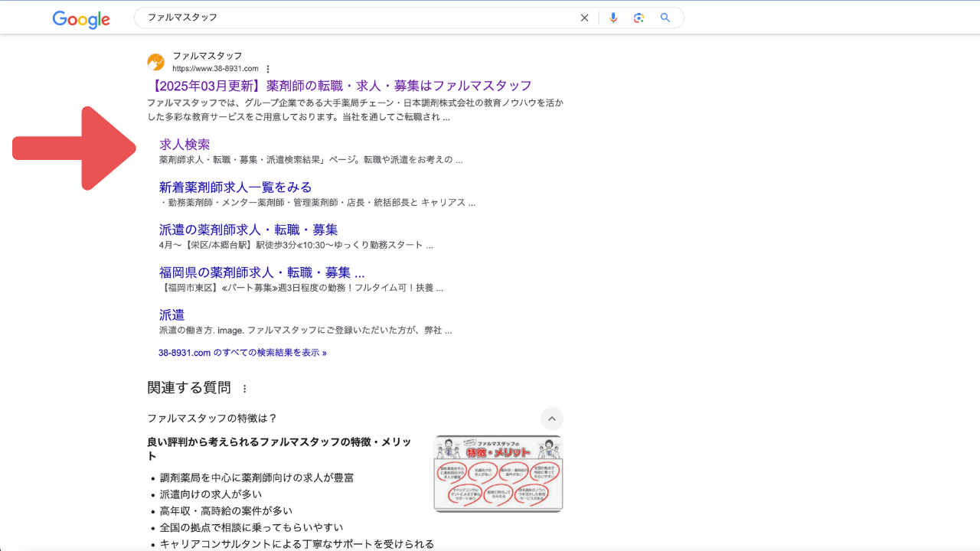Clear the search box with X icon
The width and height of the screenshot is (980, 551).
584,18
